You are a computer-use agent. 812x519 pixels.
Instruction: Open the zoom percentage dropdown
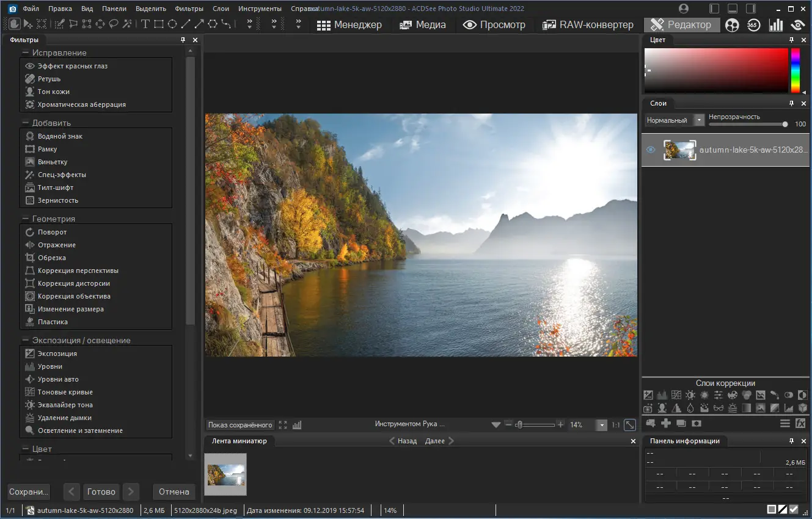601,425
